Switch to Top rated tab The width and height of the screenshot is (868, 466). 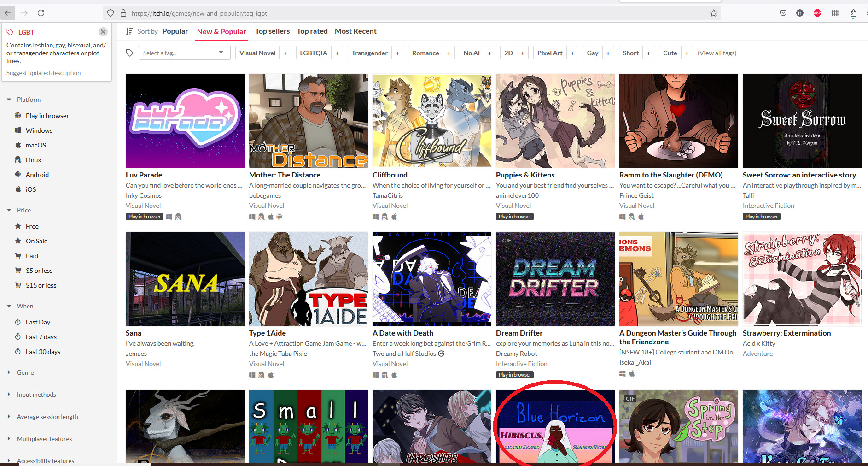click(312, 31)
